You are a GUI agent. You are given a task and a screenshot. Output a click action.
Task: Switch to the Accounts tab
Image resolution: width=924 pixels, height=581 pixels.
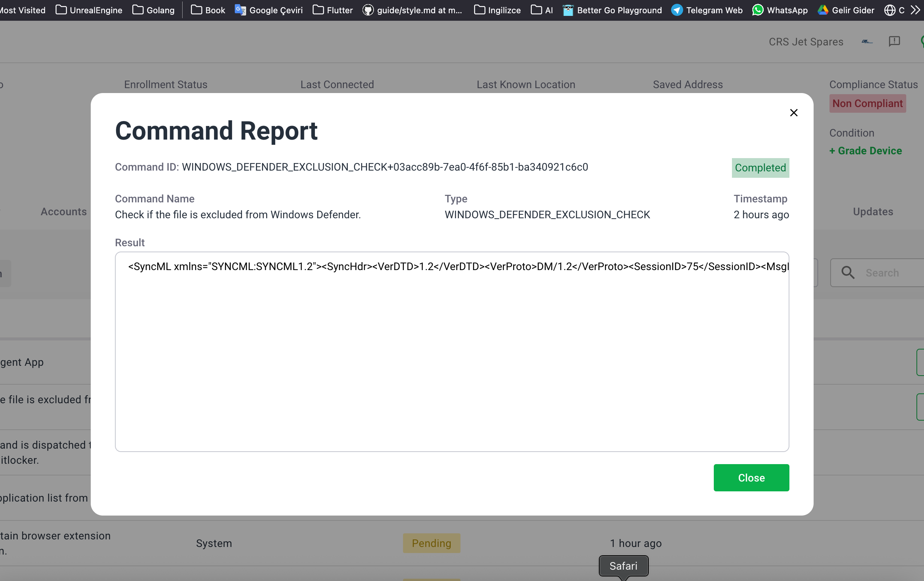64,211
